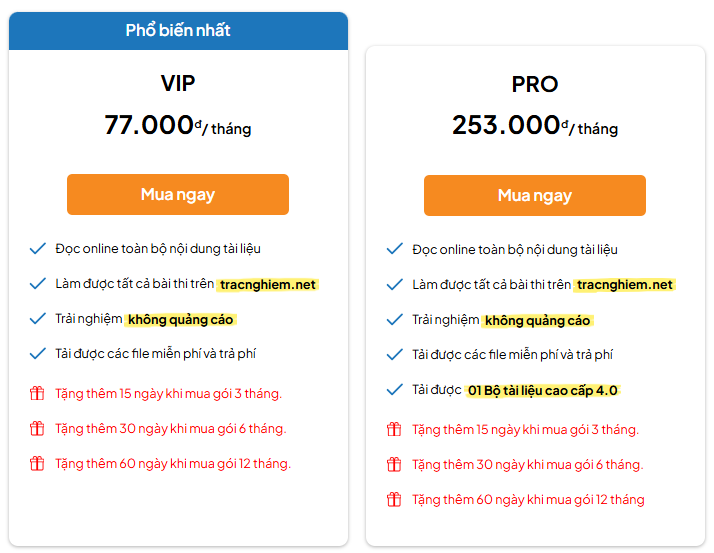Click gift icon for PRO 30-day bonus
This screenshot has height=553, width=714.
[394, 464]
